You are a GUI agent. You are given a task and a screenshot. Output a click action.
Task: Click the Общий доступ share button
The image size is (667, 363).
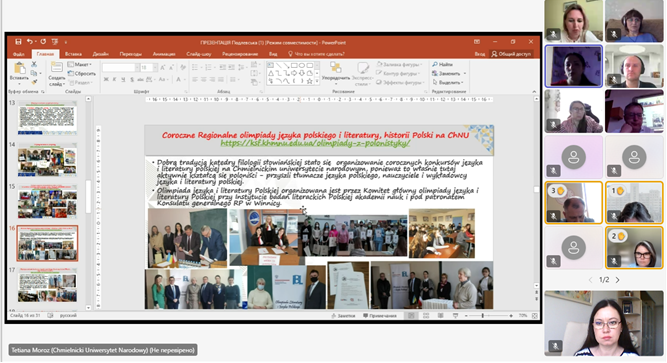coord(511,54)
